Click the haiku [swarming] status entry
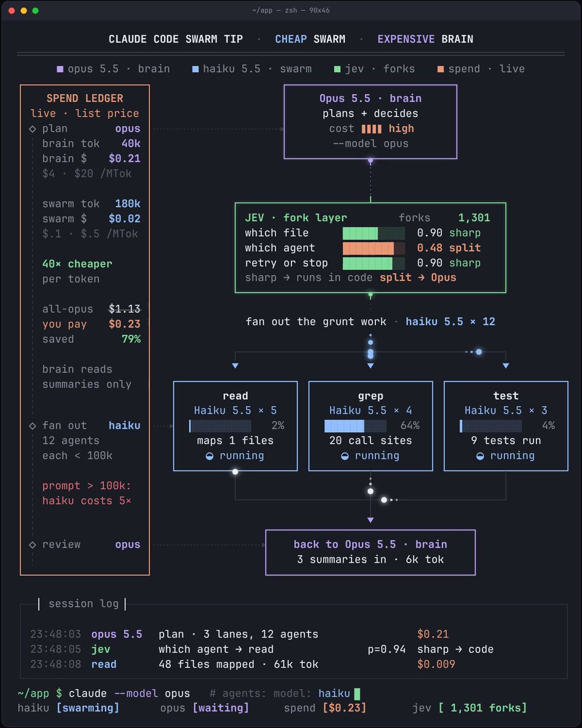The height and width of the screenshot is (728, 582). click(69, 708)
